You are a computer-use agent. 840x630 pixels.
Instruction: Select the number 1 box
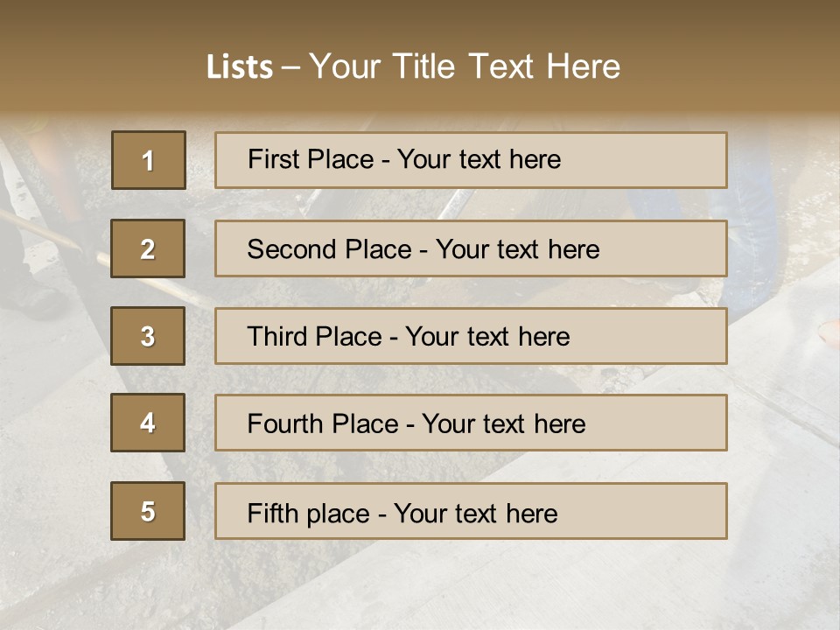(149, 160)
